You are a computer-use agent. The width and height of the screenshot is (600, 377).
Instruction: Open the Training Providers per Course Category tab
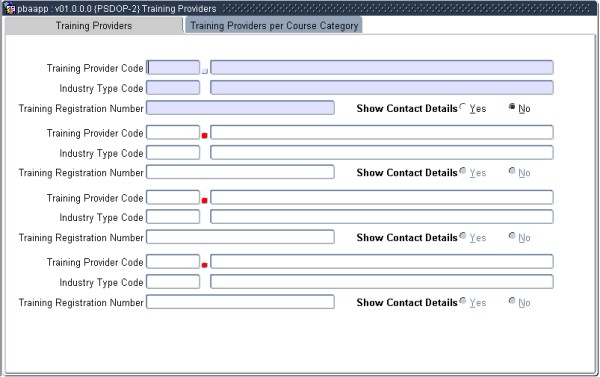click(x=274, y=26)
